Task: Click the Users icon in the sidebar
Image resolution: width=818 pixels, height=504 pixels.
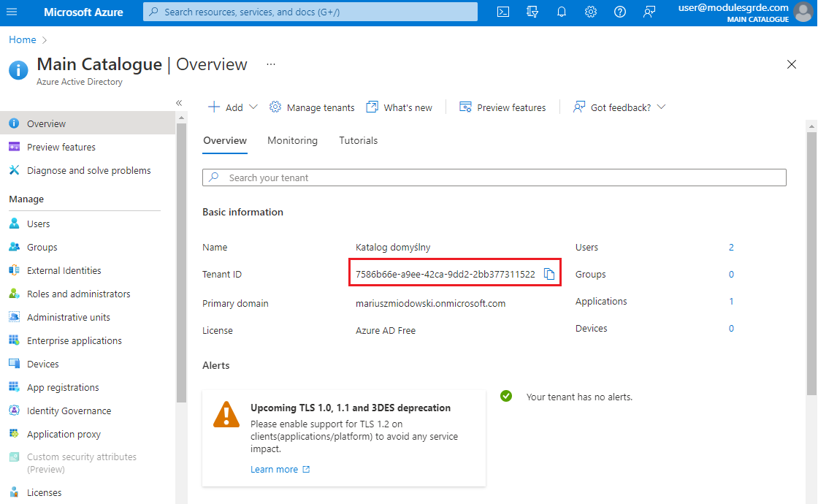Action: click(x=15, y=224)
